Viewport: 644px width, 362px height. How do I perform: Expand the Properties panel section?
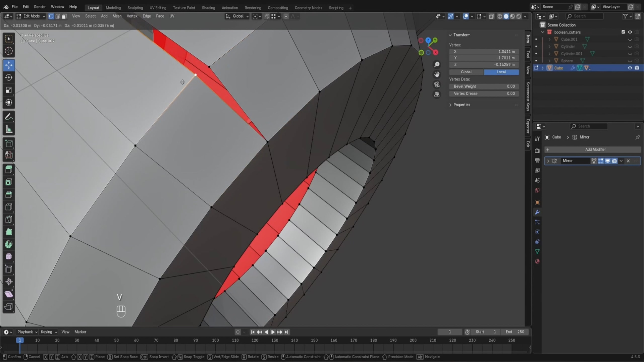pyautogui.click(x=462, y=105)
